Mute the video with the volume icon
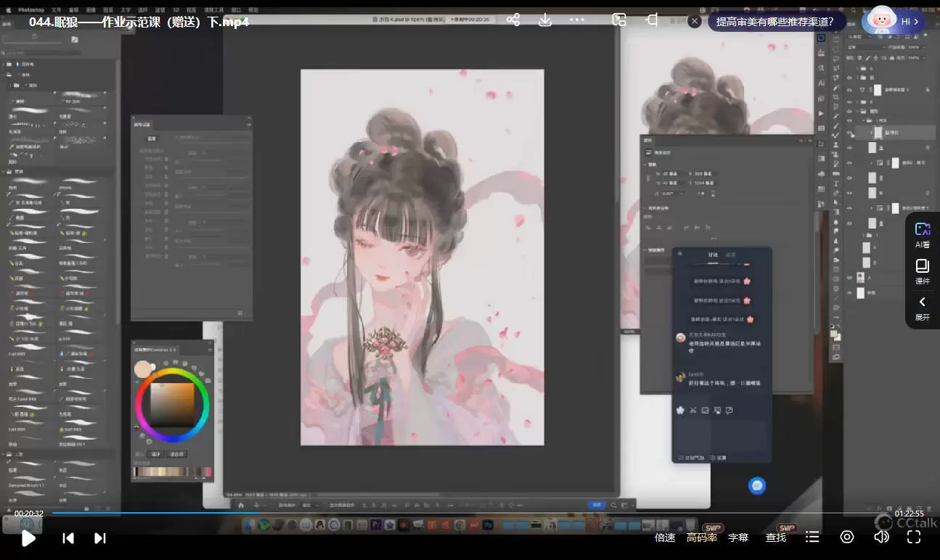The width and height of the screenshot is (940, 560). 881,537
